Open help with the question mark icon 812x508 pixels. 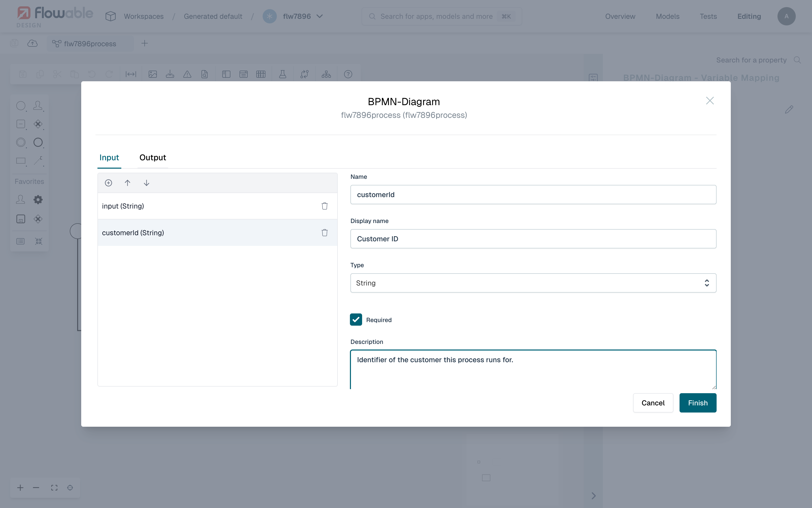(x=348, y=74)
